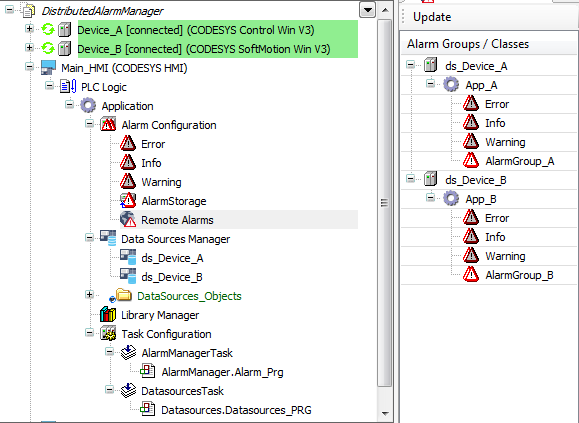The height and width of the screenshot is (423, 579).
Task: Click the DistributedAlarmManager project name
Action: pyautogui.click(x=102, y=11)
